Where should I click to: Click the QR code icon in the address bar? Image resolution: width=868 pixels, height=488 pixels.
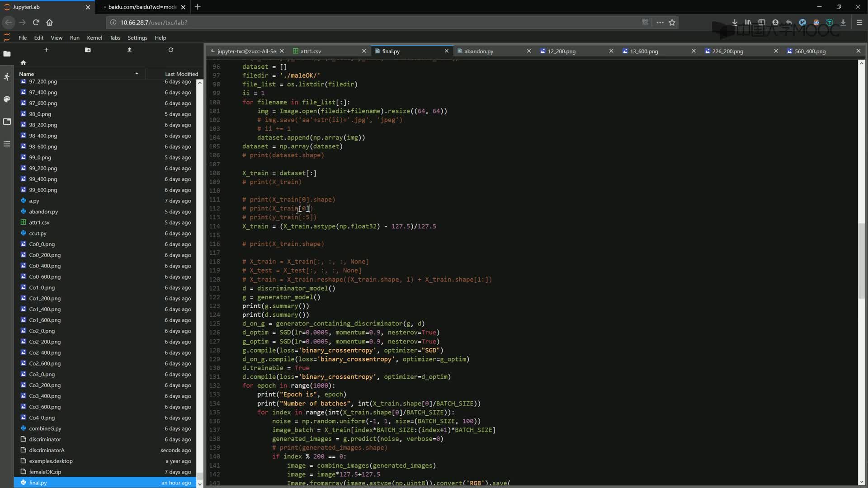pyautogui.click(x=645, y=22)
